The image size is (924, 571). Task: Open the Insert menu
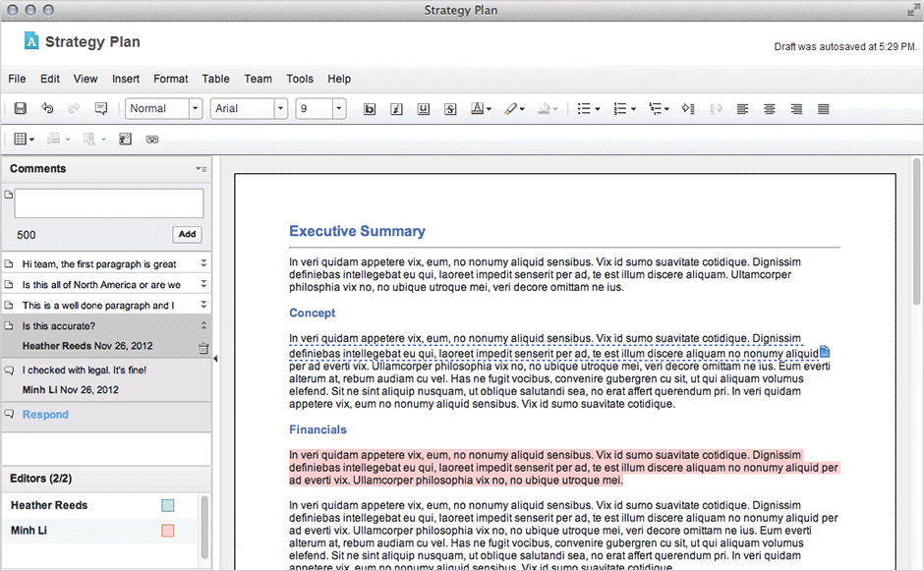coord(126,79)
